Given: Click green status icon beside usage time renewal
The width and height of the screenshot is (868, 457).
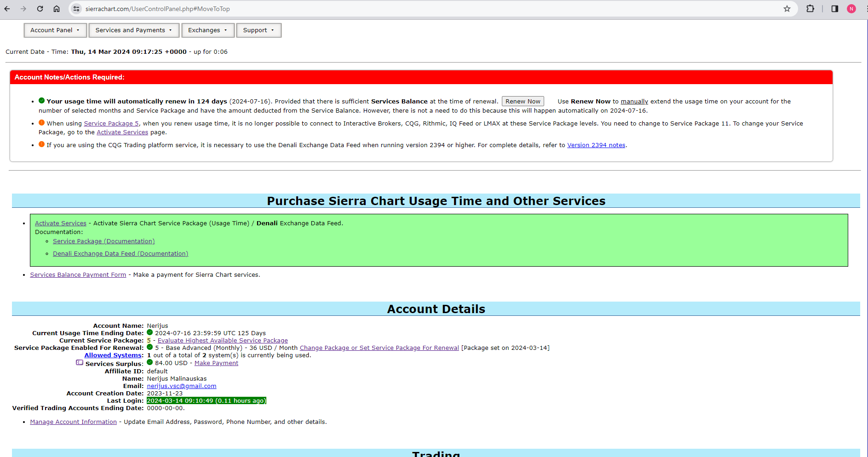Looking at the screenshot, I should 41,101.
